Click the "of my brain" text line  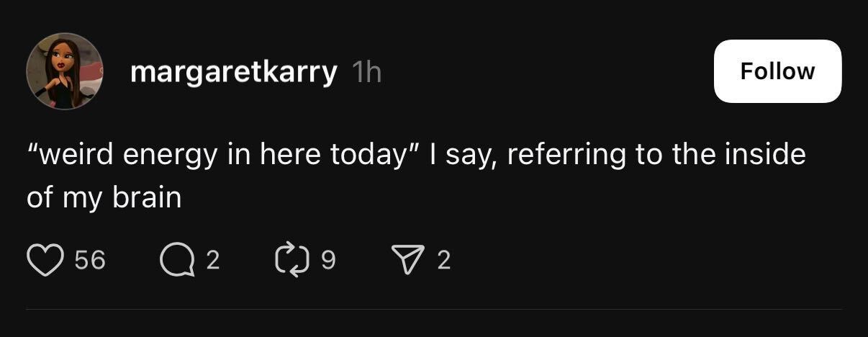(x=104, y=197)
